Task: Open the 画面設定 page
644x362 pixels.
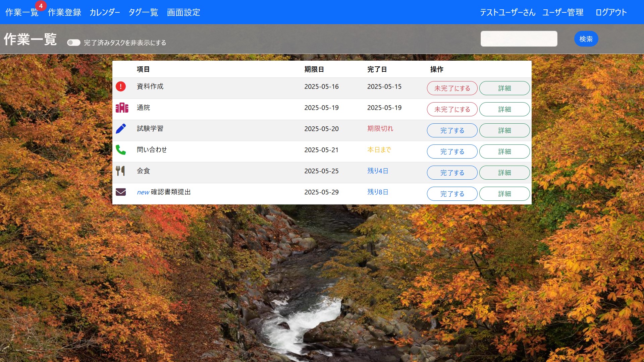Action: (x=183, y=13)
